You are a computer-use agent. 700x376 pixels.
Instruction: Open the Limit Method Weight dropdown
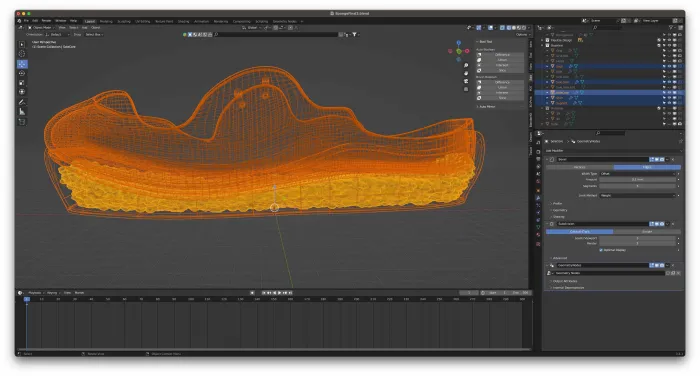pyautogui.click(x=637, y=196)
